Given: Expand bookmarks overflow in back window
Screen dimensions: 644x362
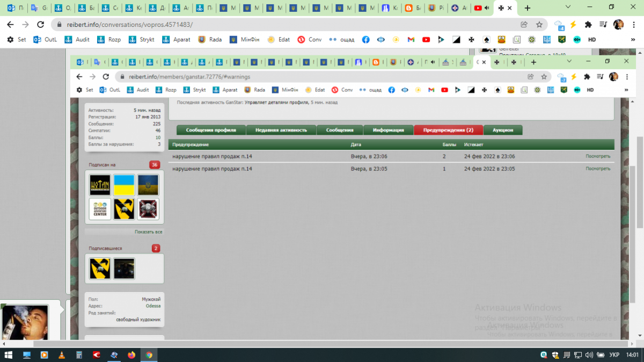Looking at the screenshot, I should tap(632, 39).
